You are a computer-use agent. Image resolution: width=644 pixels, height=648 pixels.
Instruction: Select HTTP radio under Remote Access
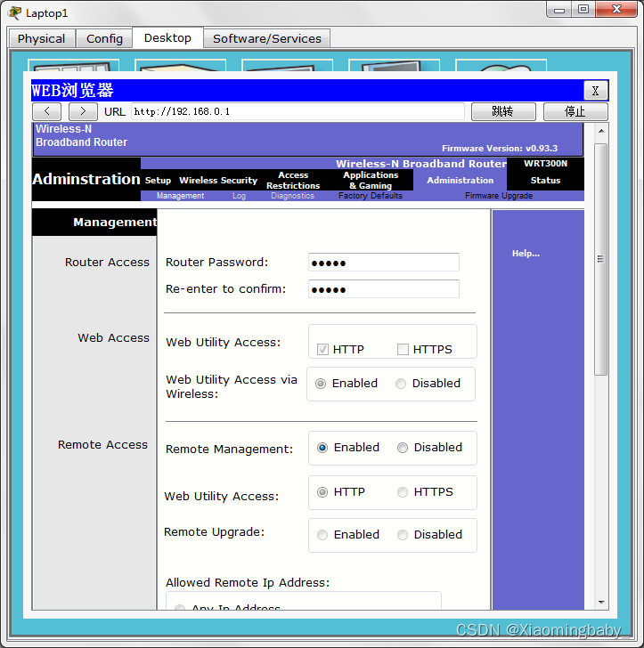322,492
